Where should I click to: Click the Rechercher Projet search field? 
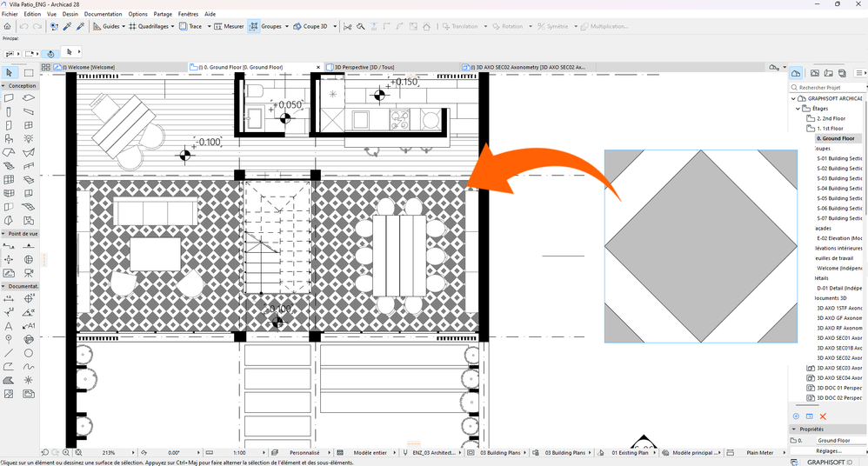pyautogui.click(x=827, y=88)
